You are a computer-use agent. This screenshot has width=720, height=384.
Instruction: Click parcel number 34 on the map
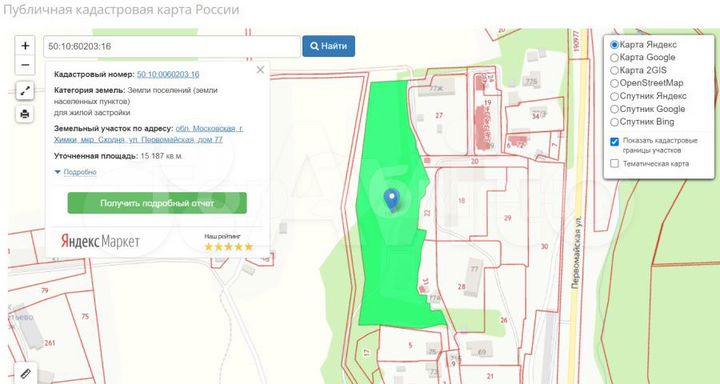pyautogui.click(x=535, y=116)
